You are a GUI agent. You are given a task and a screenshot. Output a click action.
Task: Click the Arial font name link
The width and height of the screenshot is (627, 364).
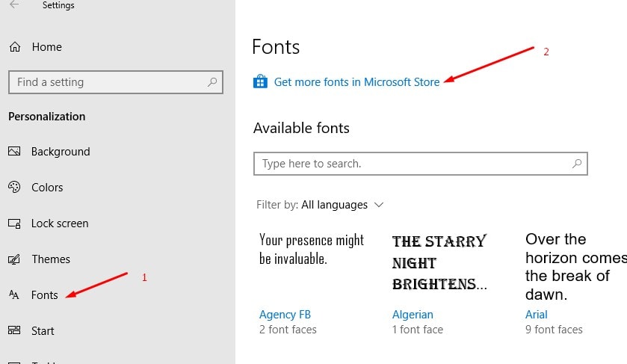[x=537, y=315]
